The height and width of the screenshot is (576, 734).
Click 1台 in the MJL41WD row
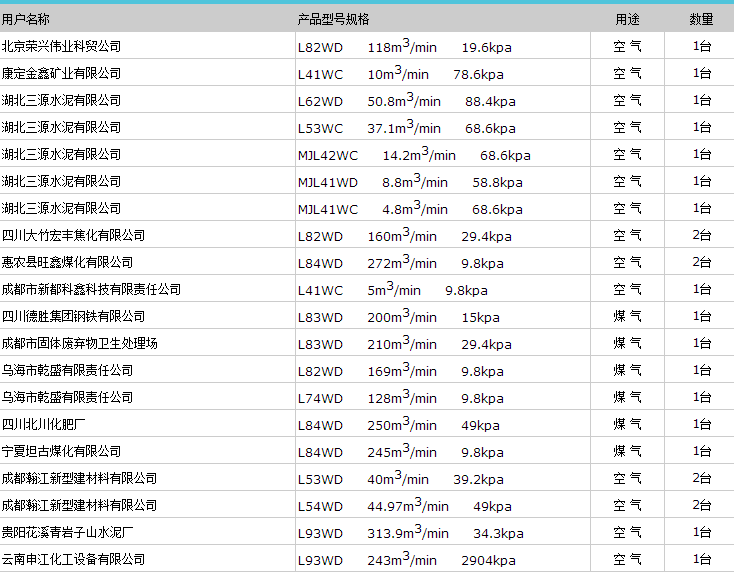tap(702, 181)
